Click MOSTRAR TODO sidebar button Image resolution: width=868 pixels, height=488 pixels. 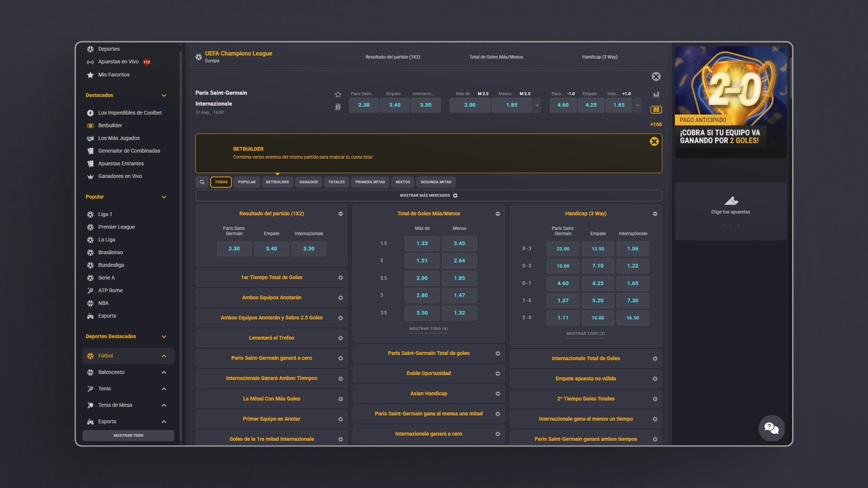pos(128,436)
